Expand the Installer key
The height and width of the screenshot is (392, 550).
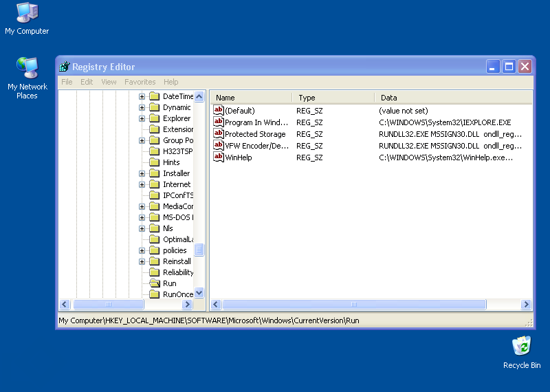tap(142, 173)
